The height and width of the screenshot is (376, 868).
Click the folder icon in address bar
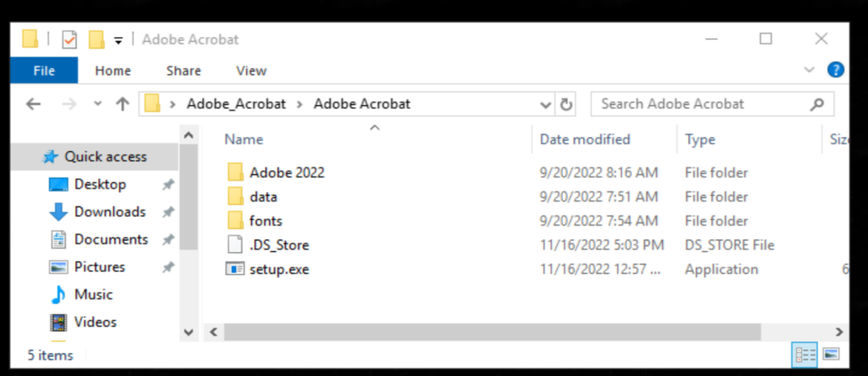[x=153, y=104]
